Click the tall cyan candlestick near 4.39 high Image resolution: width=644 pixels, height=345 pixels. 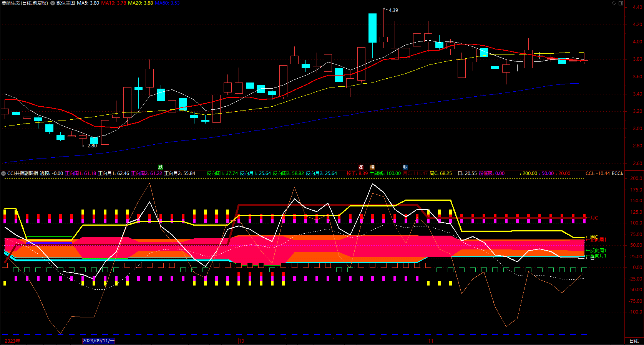click(372, 28)
